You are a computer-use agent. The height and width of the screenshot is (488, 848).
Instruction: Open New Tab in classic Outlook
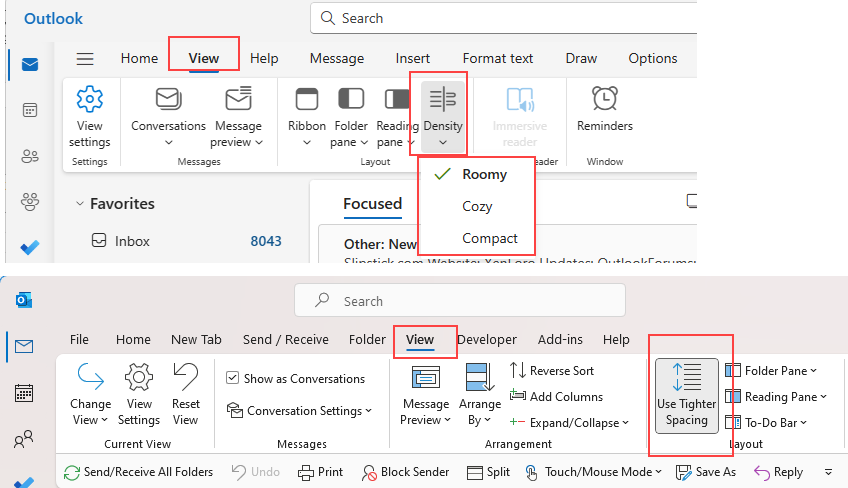pyautogui.click(x=196, y=340)
